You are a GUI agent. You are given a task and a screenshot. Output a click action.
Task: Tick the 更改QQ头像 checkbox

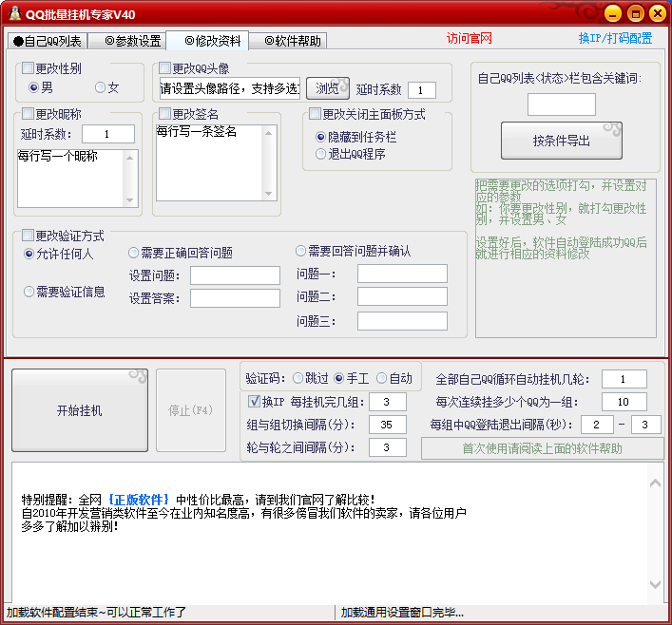(x=164, y=68)
